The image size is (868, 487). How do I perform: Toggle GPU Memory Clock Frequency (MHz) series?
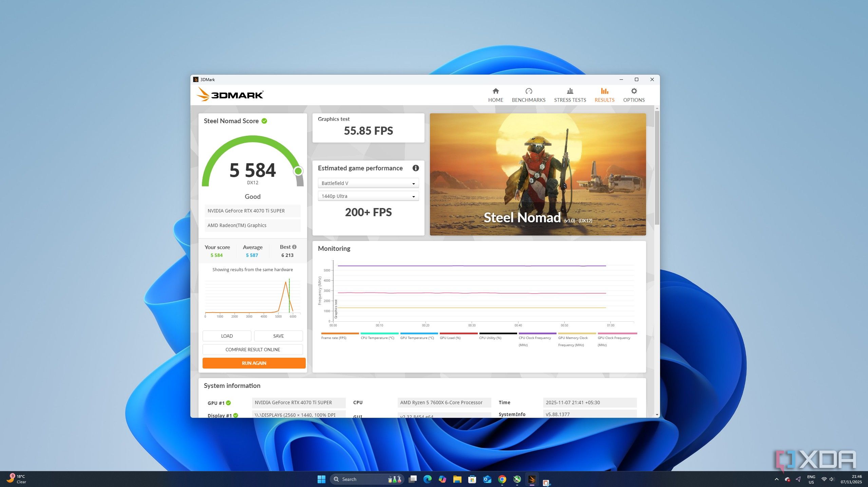577,340
